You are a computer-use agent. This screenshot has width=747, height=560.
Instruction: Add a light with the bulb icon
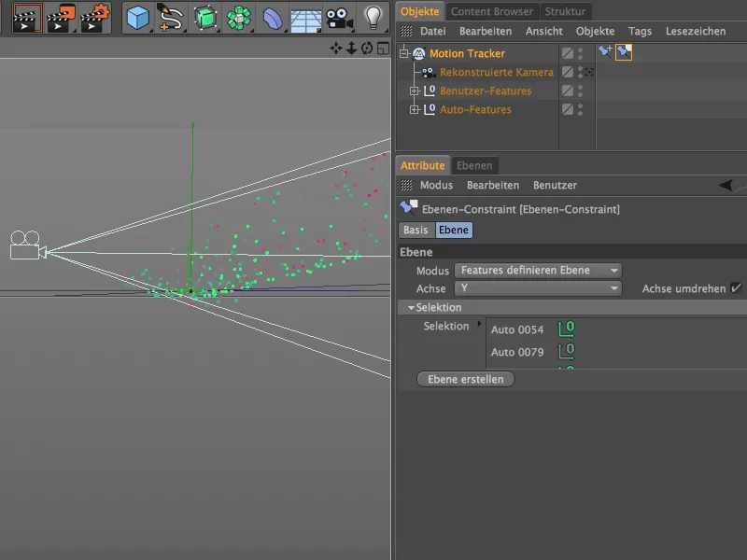pyautogui.click(x=373, y=18)
